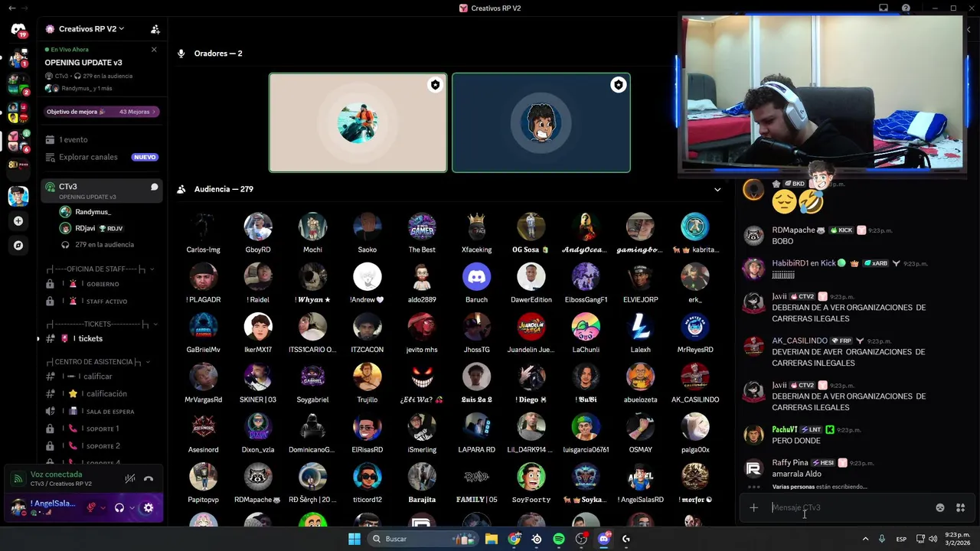Toggle noise suppression in voice panel
Image resolution: width=980 pixels, height=551 pixels.
click(130, 479)
